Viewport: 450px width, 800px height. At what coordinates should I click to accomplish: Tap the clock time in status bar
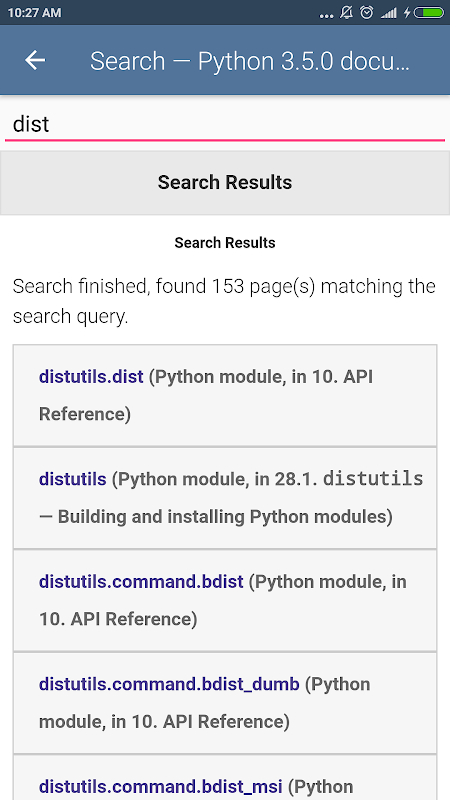(34, 13)
